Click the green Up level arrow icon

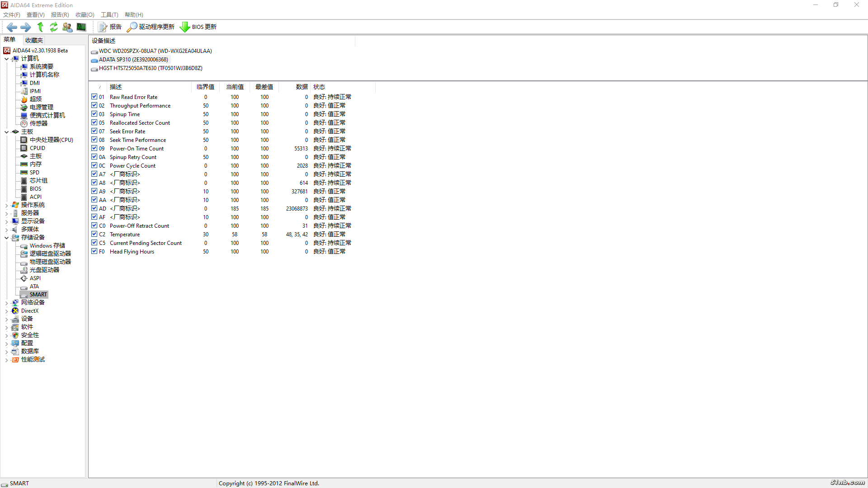[x=40, y=27]
